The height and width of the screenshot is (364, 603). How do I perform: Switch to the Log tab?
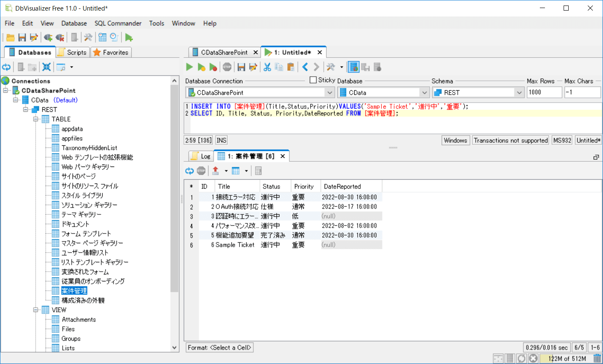(x=201, y=156)
